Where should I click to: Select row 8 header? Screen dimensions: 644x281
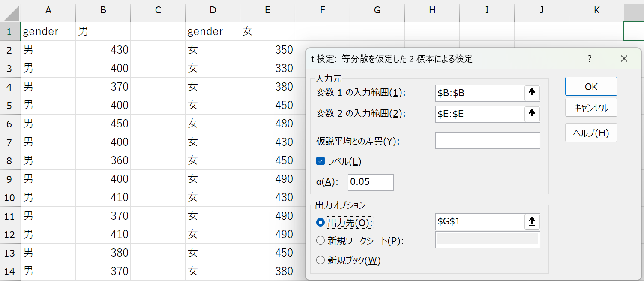point(10,160)
